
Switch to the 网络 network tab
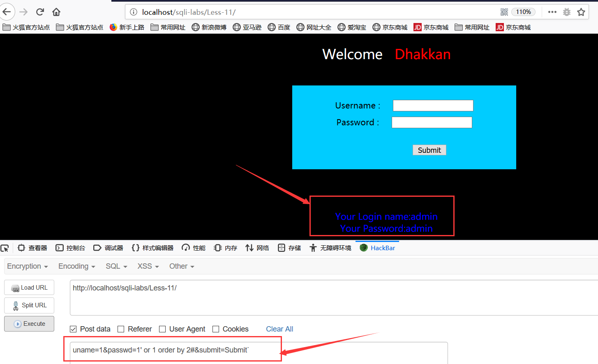click(x=257, y=248)
